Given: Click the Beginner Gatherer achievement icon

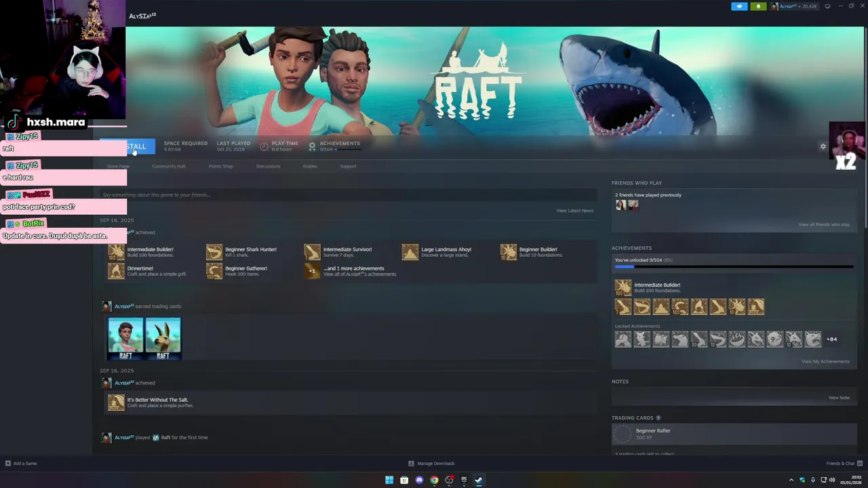Looking at the screenshot, I should pyautogui.click(x=214, y=271).
